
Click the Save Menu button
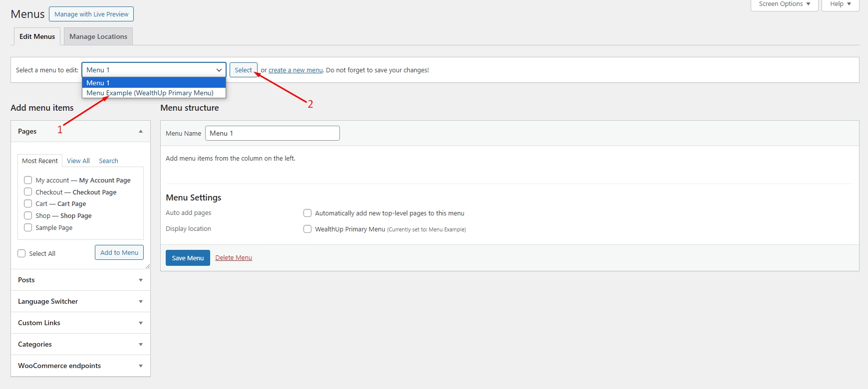click(188, 258)
